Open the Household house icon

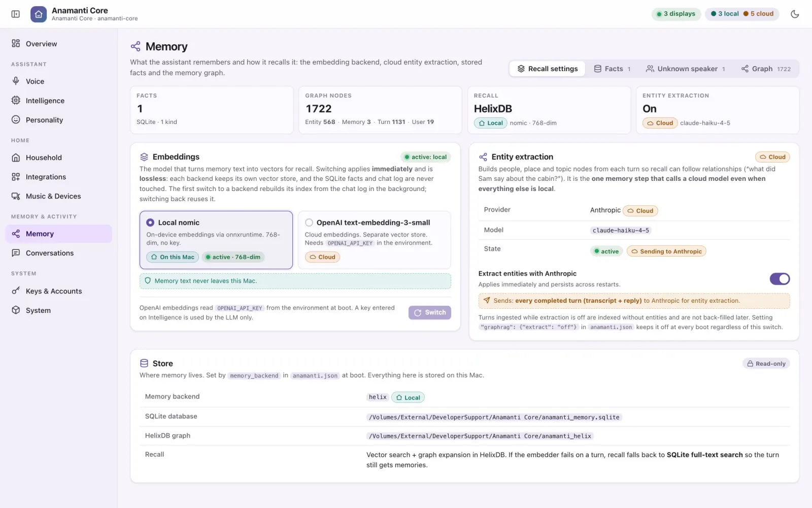[x=16, y=157]
